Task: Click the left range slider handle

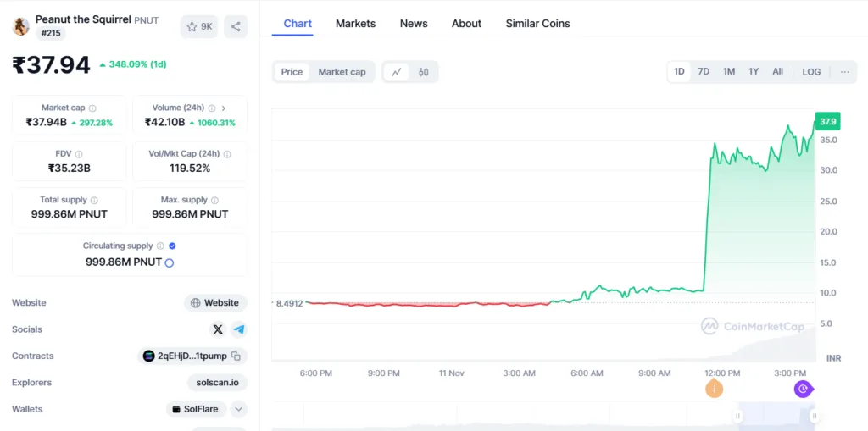Action: tap(737, 416)
